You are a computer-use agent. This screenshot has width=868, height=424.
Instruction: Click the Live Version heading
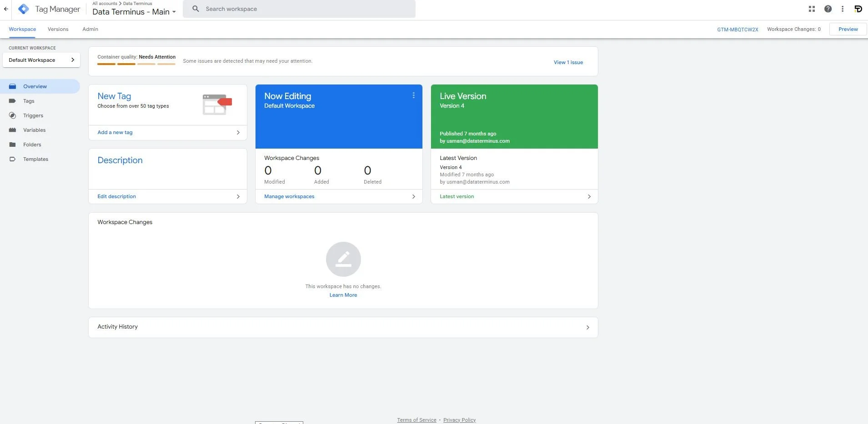(x=463, y=96)
